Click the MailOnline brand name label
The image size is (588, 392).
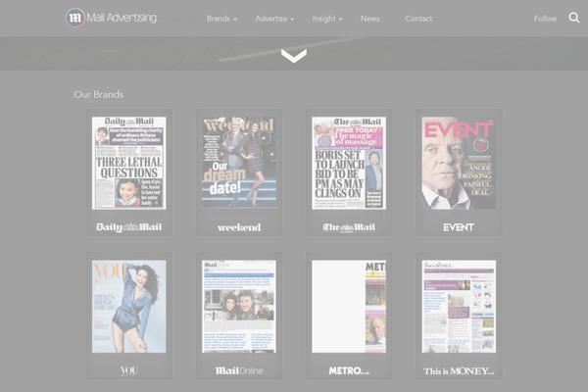tap(239, 370)
